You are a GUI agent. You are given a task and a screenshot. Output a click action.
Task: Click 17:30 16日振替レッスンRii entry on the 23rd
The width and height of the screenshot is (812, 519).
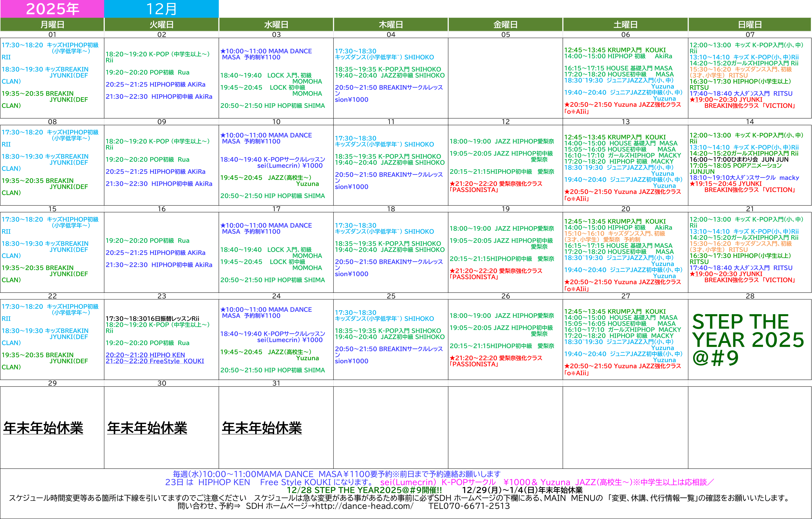tap(152, 319)
